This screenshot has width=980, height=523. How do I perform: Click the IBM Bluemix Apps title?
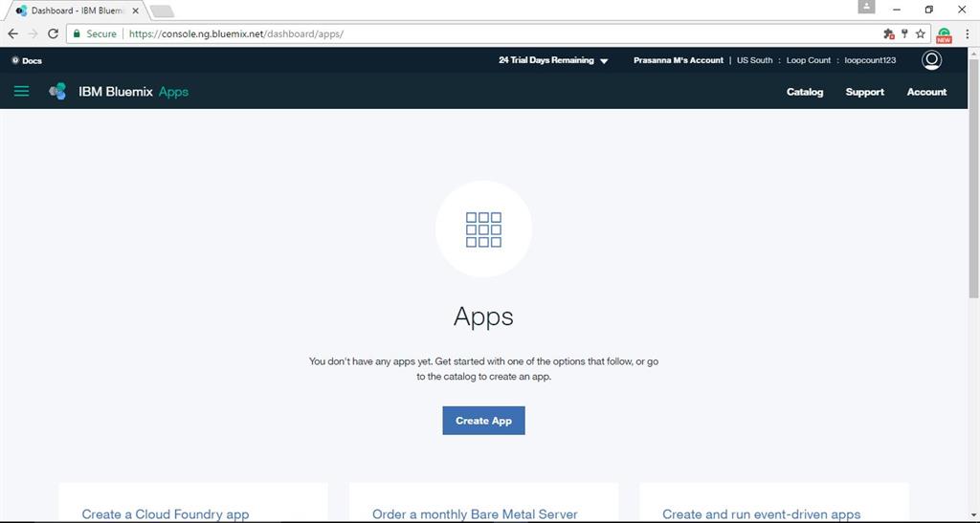tap(133, 92)
